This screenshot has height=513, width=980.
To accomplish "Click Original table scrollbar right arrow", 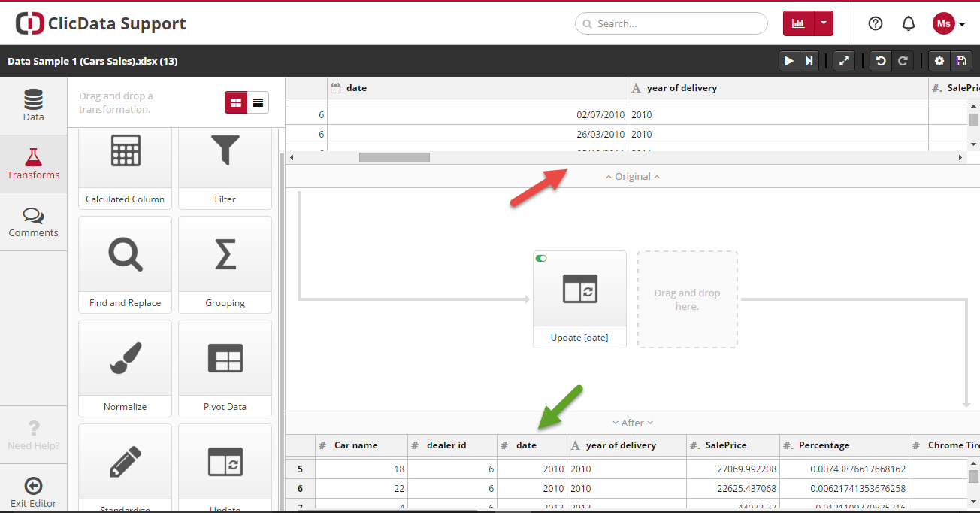I will click(960, 158).
